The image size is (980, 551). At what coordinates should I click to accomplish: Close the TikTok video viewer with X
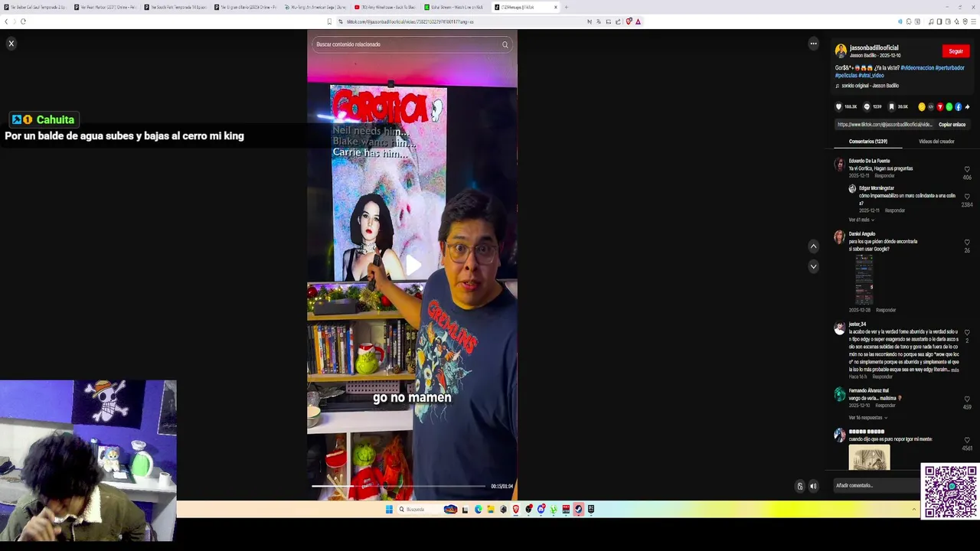(x=11, y=44)
